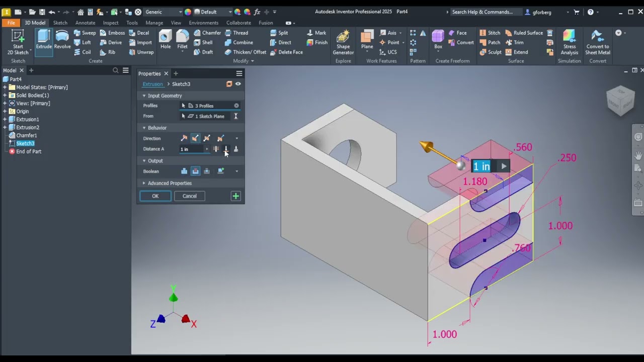Open the Boolean options dropdown arrow
The width and height of the screenshot is (644, 362).
click(237, 171)
